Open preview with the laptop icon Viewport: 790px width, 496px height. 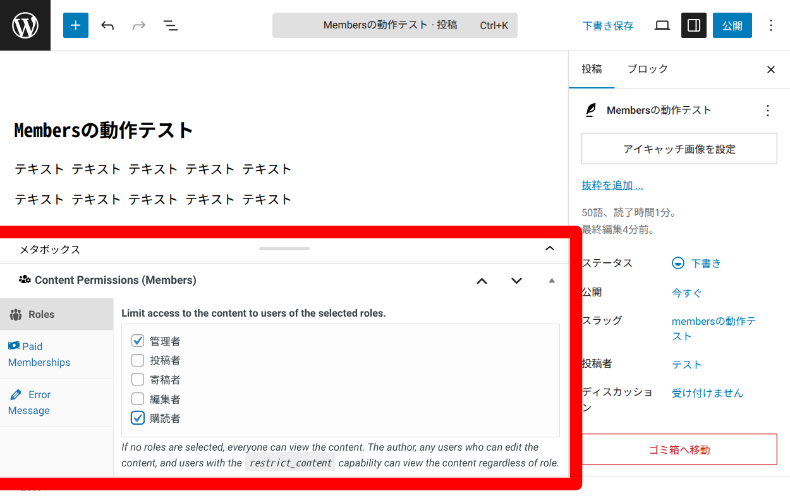point(662,25)
